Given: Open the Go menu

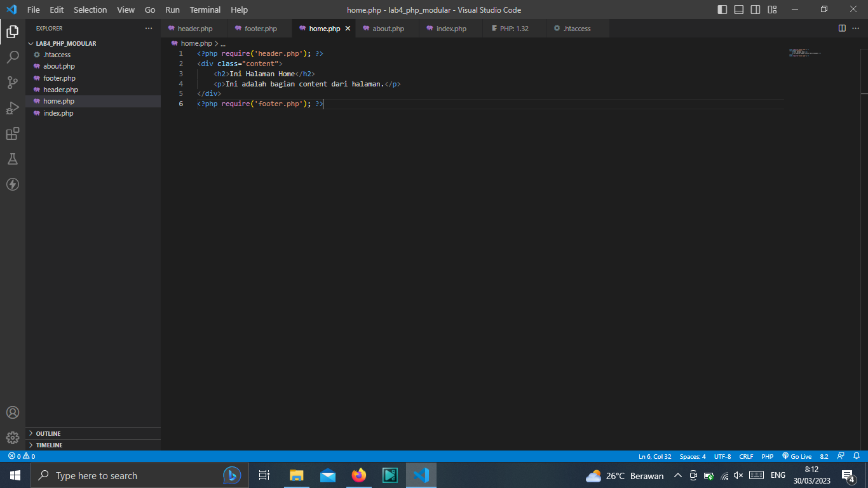Looking at the screenshot, I should 150,10.
